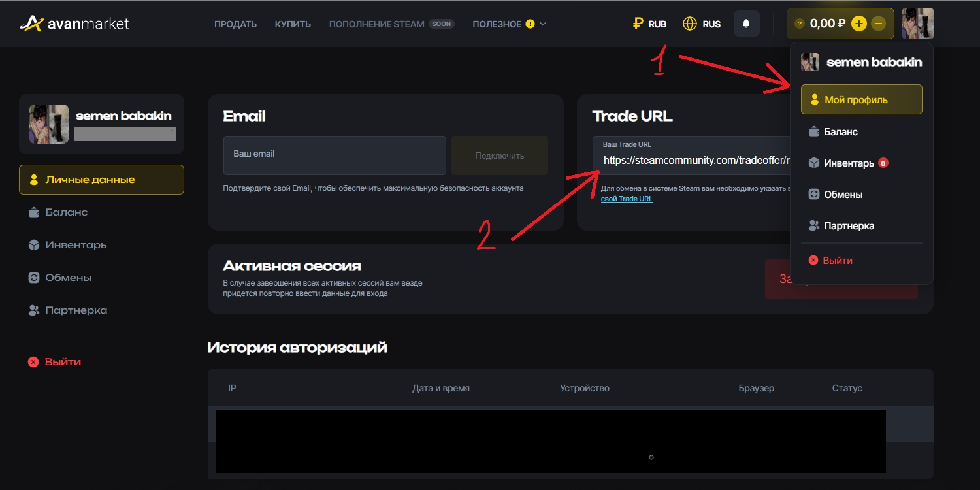Open the notifications bell
This screenshot has height=490, width=980.
(746, 24)
